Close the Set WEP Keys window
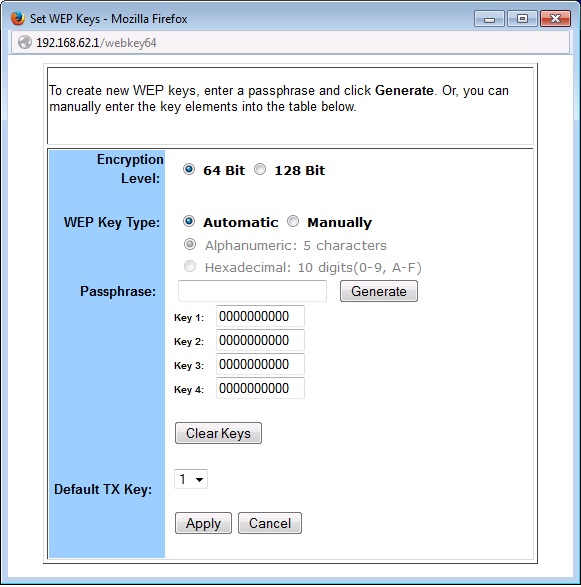 tap(556, 19)
